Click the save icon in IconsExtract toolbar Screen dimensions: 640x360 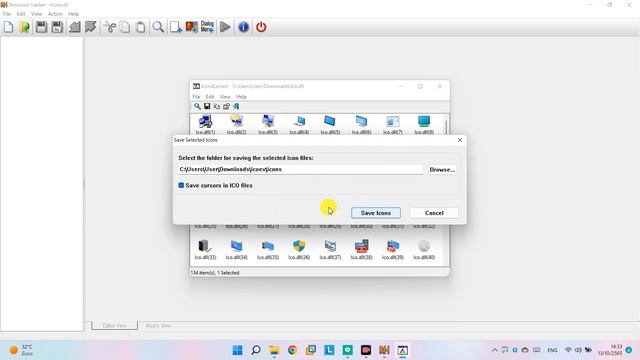[207, 107]
